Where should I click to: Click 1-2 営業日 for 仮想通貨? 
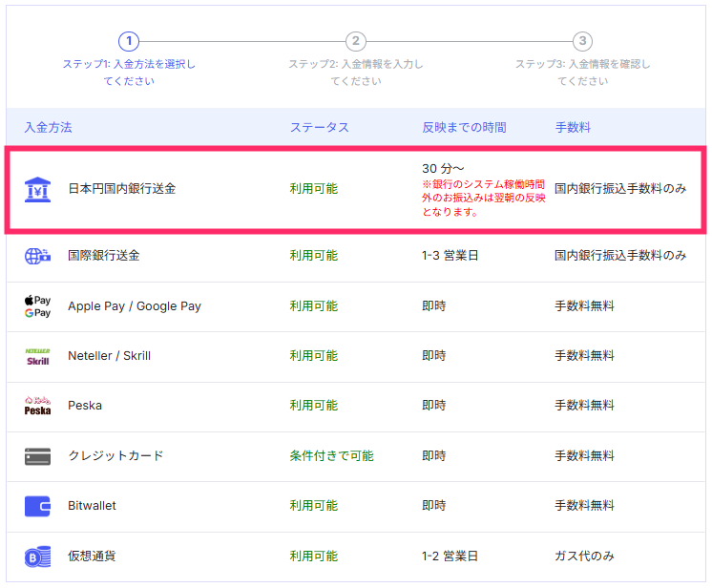coord(450,556)
